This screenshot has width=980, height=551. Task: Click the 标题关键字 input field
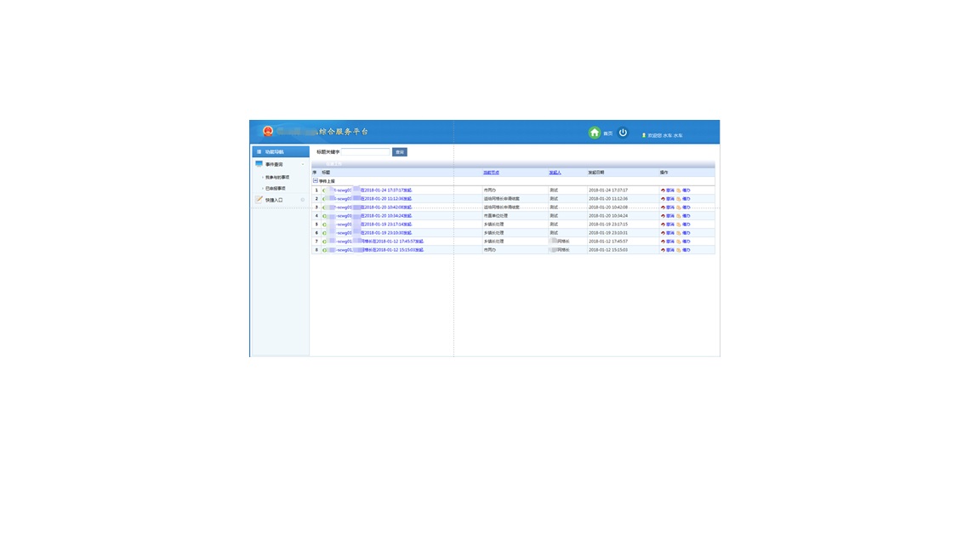point(365,152)
